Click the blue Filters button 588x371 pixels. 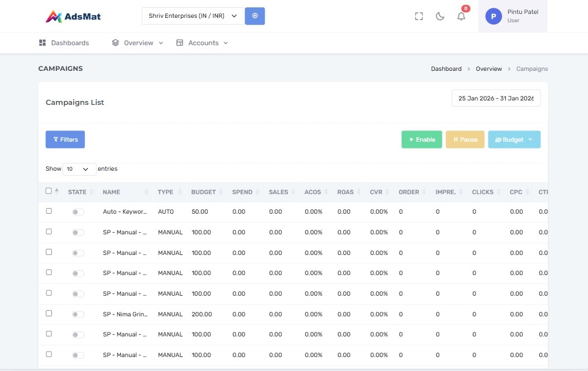point(65,139)
